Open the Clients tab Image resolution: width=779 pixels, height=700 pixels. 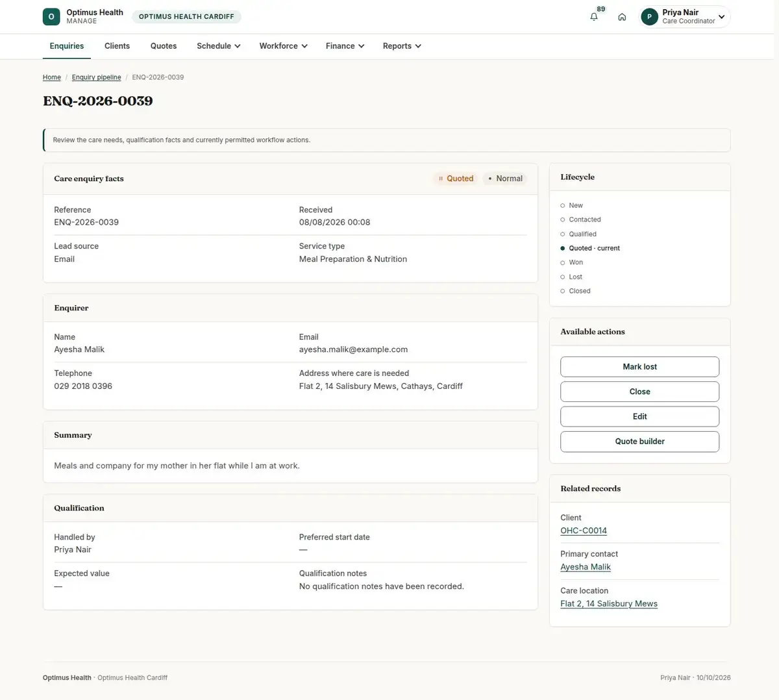coord(117,46)
